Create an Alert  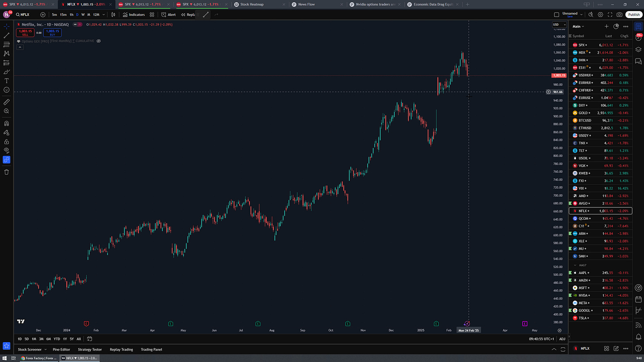(169, 15)
